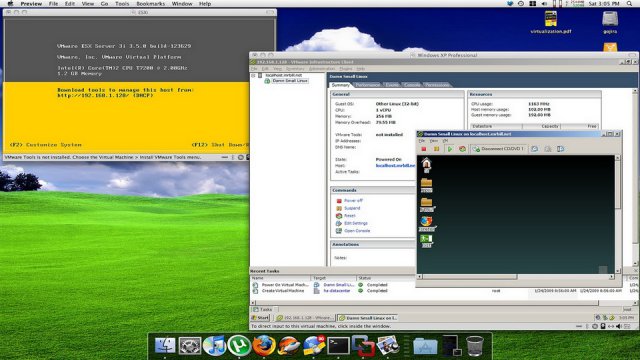Click the revert snapshot icon in console toolbar

(x=548, y=149)
